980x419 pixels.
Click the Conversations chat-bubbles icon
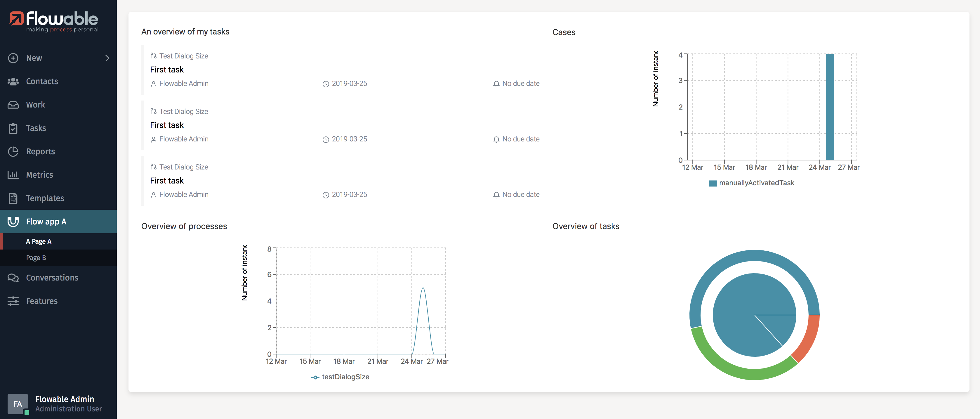[x=13, y=278]
